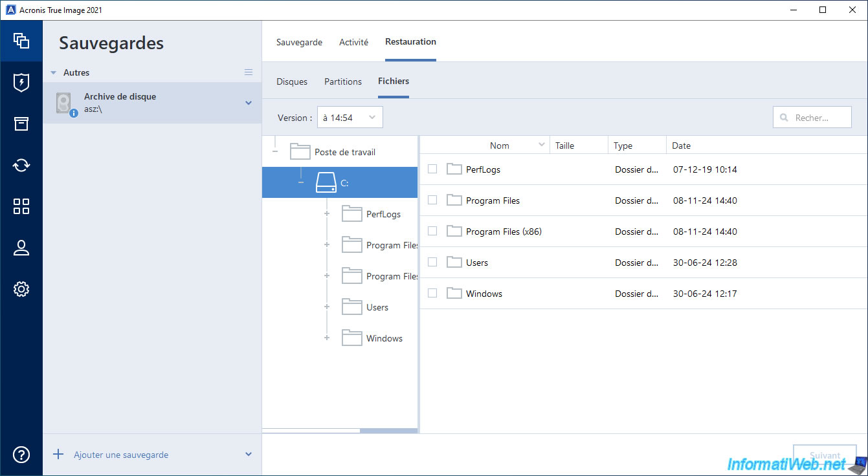This screenshot has height=476, width=868.
Task: Open the Sync icon in the sidebar
Action: coord(21,165)
